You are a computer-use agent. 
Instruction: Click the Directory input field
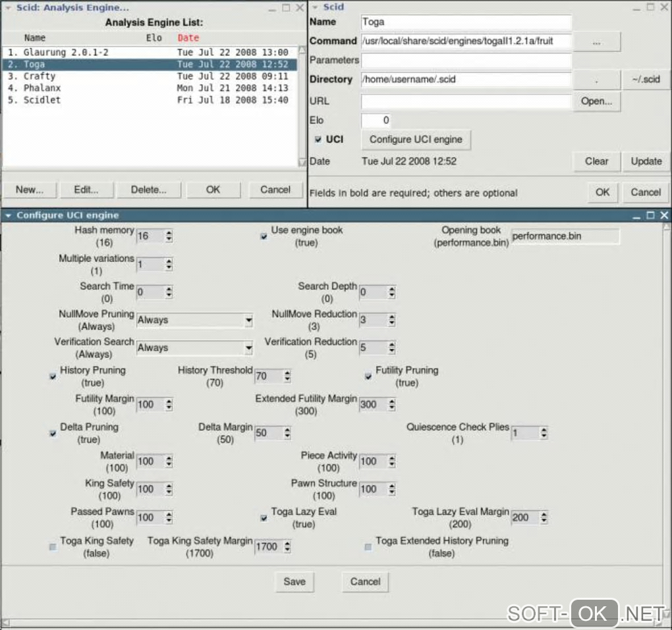[x=466, y=79]
